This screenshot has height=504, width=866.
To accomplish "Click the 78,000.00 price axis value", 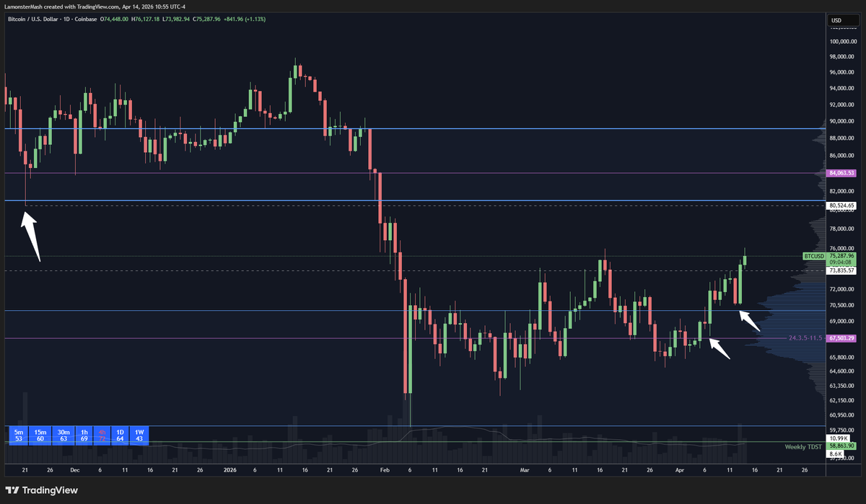I will pyautogui.click(x=843, y=229).
